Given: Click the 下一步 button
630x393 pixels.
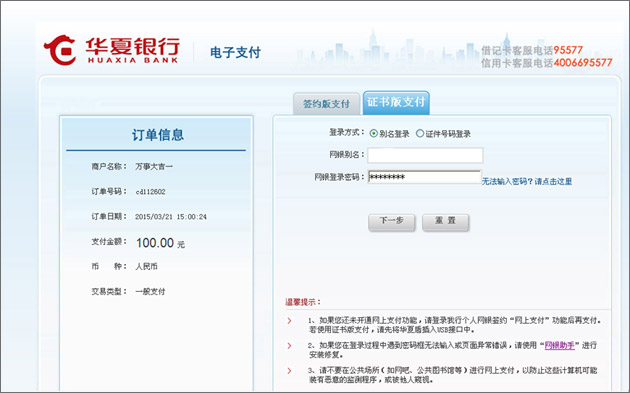Looking at the screenshot, I should (x=391, y=222).
